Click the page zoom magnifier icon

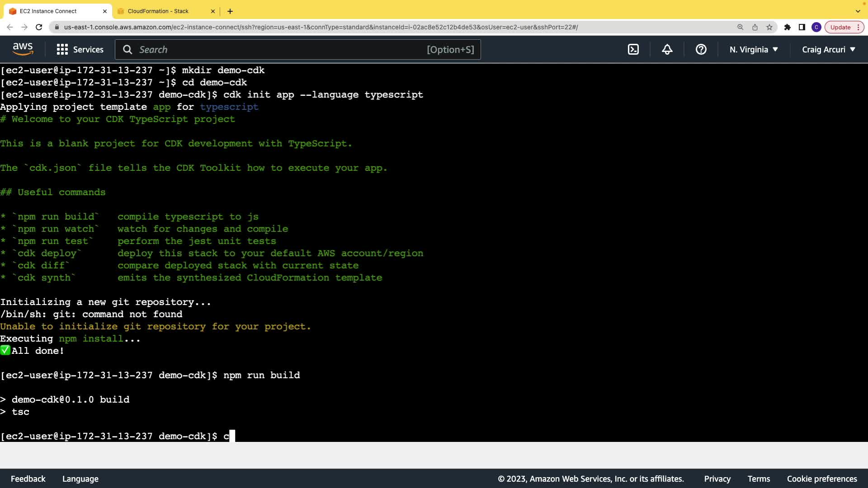(x=740, y=27)
